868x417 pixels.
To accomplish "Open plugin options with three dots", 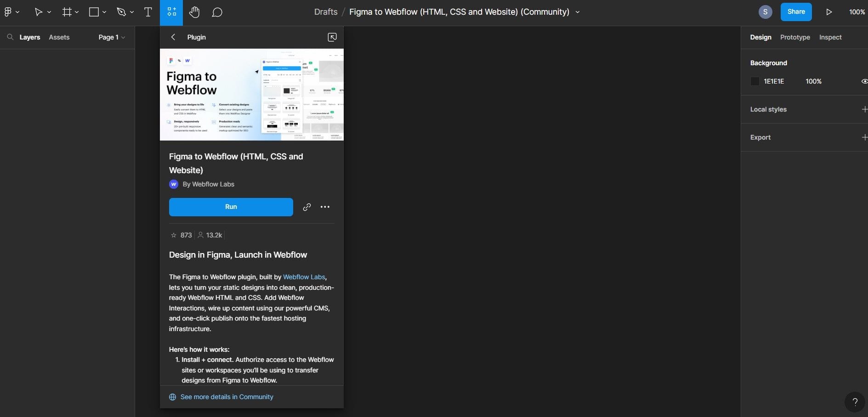I will tap(325, 207).
